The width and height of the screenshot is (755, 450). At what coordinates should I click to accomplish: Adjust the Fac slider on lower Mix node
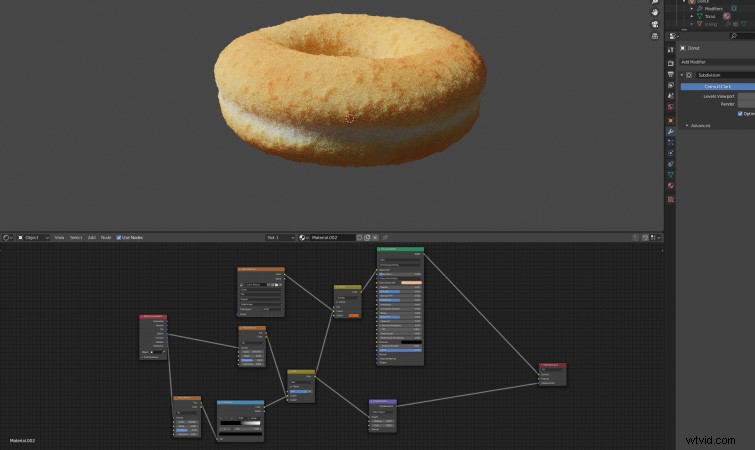[x=301, y=391]
